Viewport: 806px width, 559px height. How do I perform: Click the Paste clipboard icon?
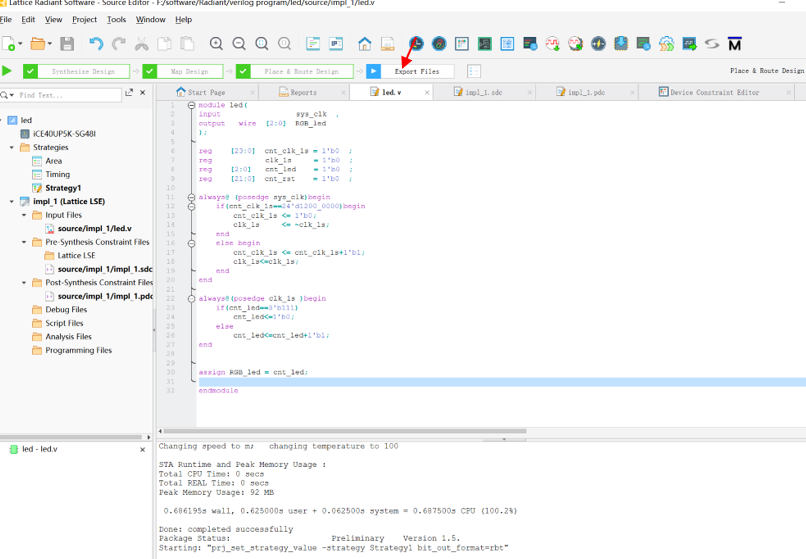coord(187,44)
